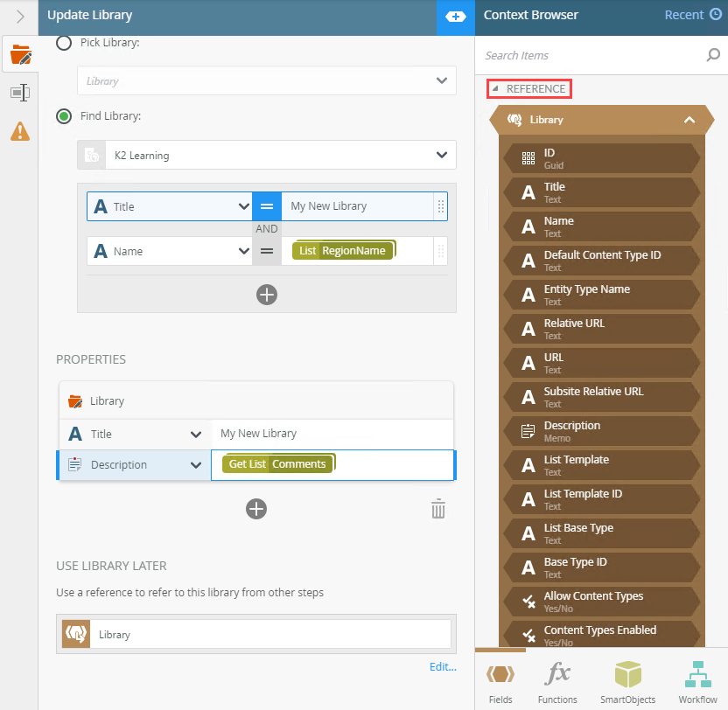Click drag handle of Title filter row
This screenshot has height=710, width=728.
pos(441,206)
